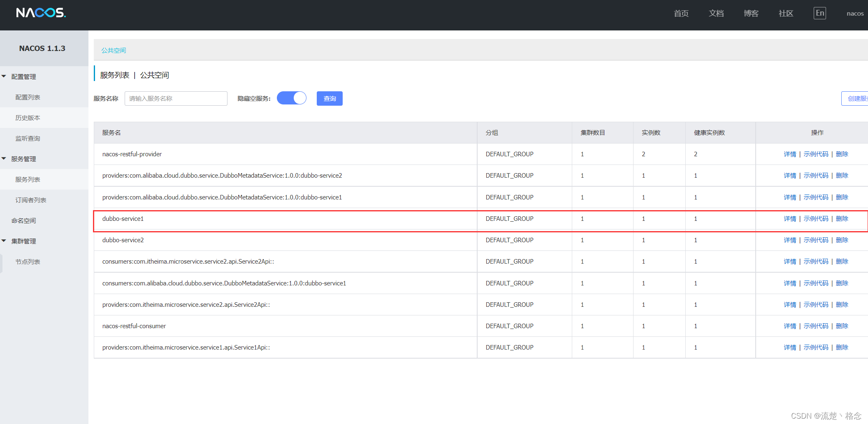This screenshot has height=424, width=868.
Task: Delete consumers DubboMetadataService dubbo-service1 row
Action: tap(842, 283)
